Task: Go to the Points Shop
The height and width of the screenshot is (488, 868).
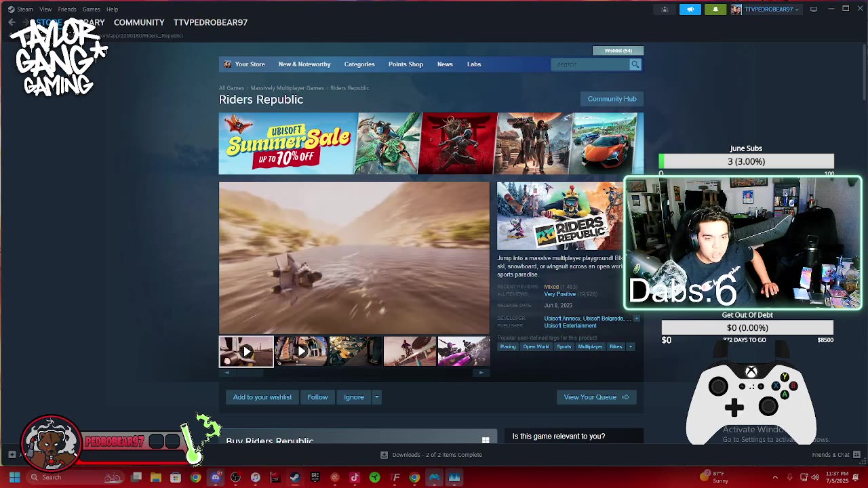Action: pos(406,64)
